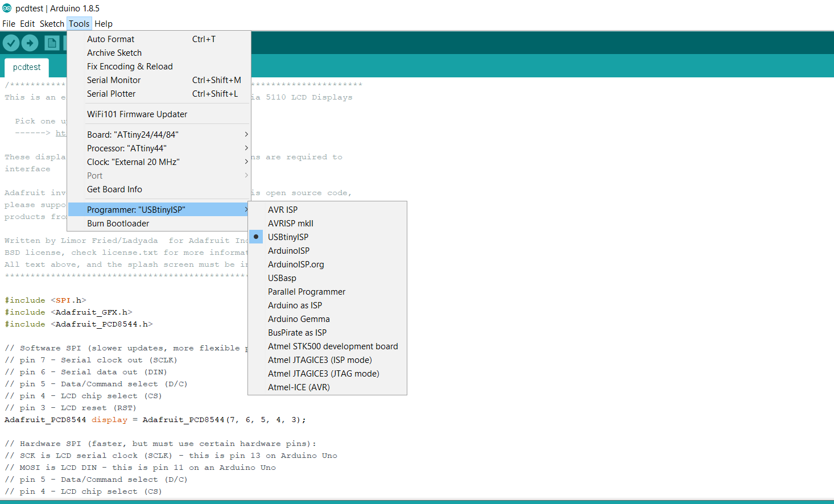This screenshot has width=834, height=504.
Task: Click the "Adafruit_PCD8544 display =" declaration line
Action: 155,420
